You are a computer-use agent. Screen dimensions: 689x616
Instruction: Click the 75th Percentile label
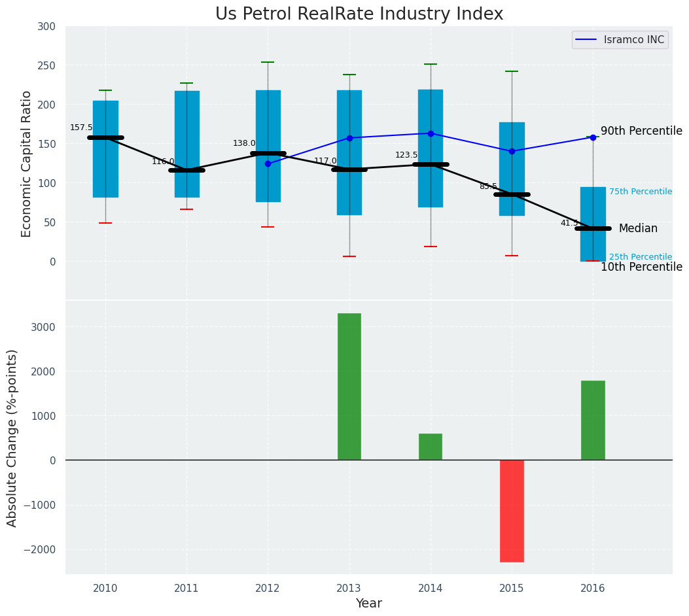[640, 192]
